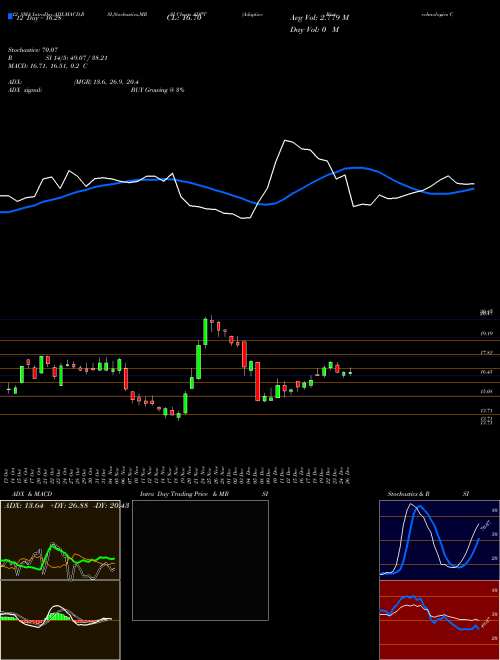Screen dimensions: 500x660
Task: Click the 'Day Vol: 0 M' text
Action: click(314, 30)
